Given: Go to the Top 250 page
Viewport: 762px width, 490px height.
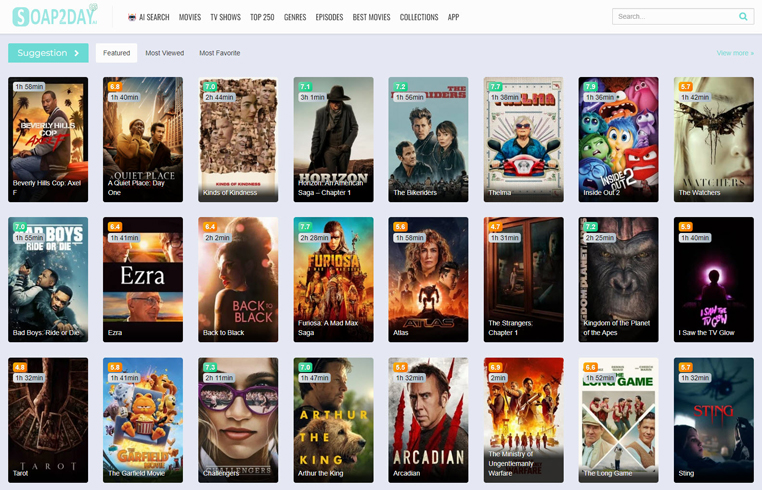Looking at the screenshot, I should click(262, 17).
